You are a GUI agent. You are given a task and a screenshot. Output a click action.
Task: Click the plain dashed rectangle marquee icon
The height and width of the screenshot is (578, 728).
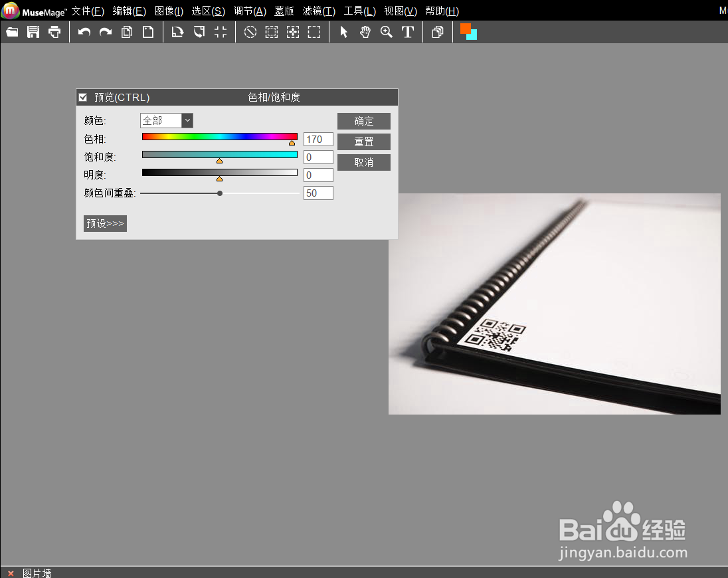(314, 32)
